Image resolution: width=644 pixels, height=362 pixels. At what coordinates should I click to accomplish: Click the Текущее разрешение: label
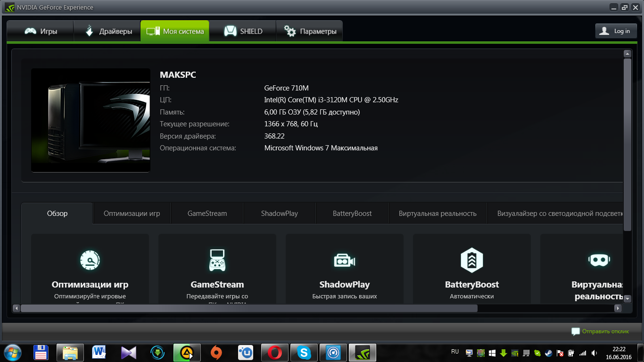coord(195,124)
